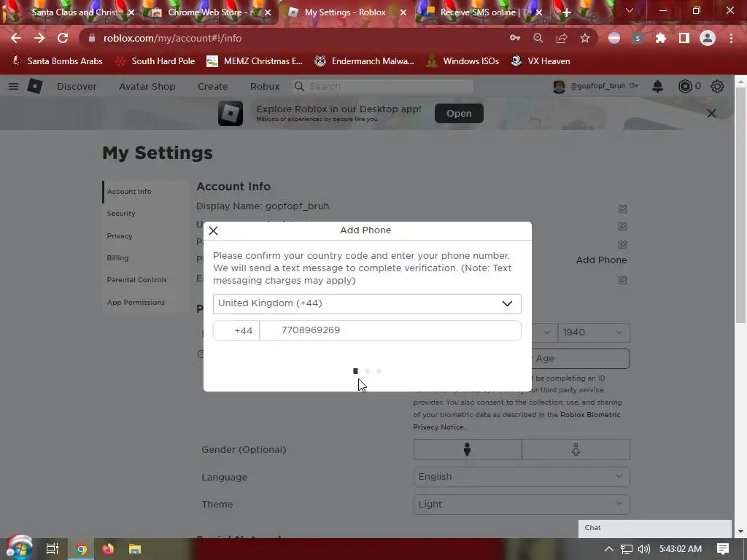
Task: Switch to Chrome Web Store tab
Action: tap(209, 12)
